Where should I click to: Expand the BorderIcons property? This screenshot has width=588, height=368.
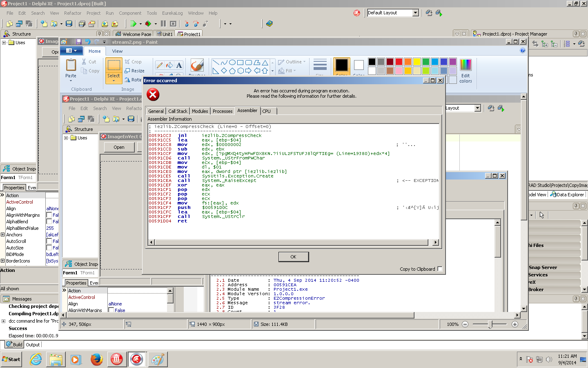point(2,261)
